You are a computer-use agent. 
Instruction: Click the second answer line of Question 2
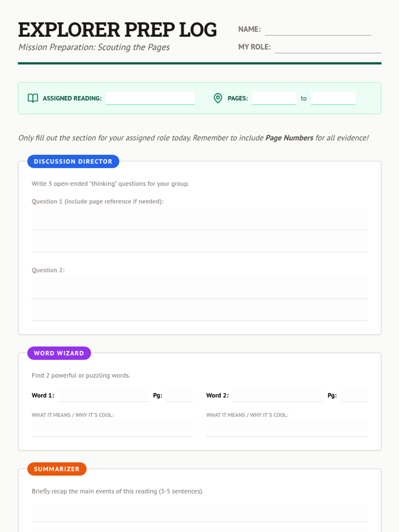tap(199, 310)
